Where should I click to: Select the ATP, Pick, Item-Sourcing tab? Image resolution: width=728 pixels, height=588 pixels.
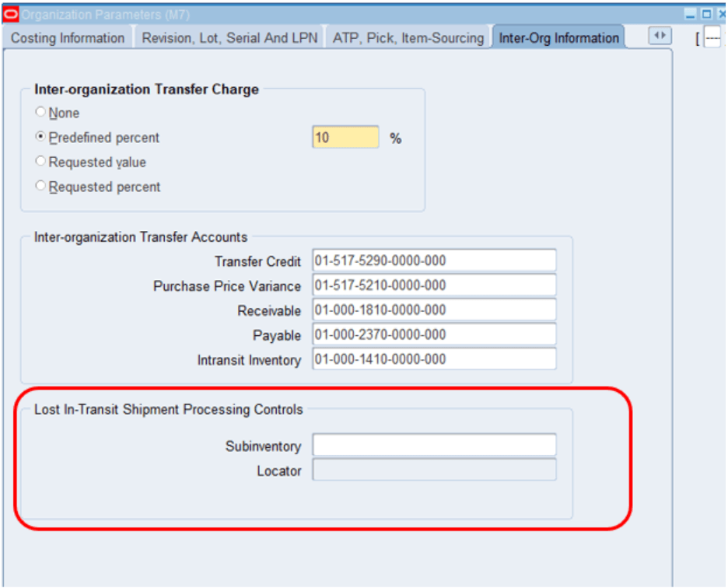406,37
